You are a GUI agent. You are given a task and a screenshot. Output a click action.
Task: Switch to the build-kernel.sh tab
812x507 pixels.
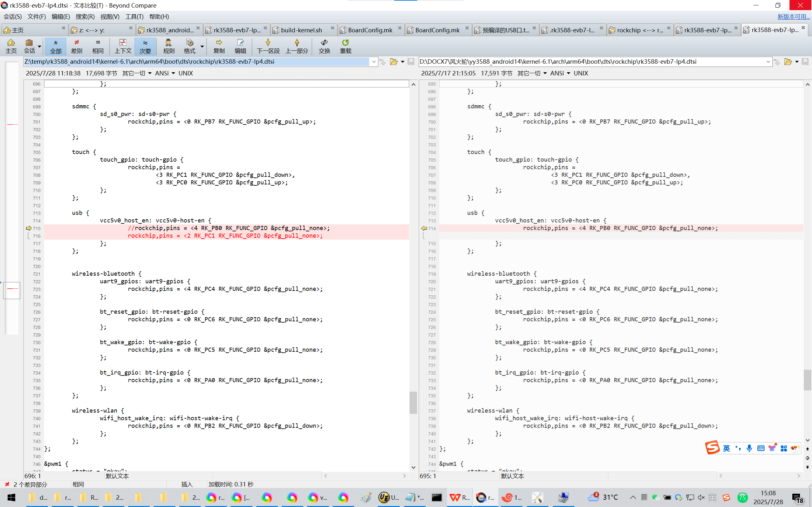point(301,30)
